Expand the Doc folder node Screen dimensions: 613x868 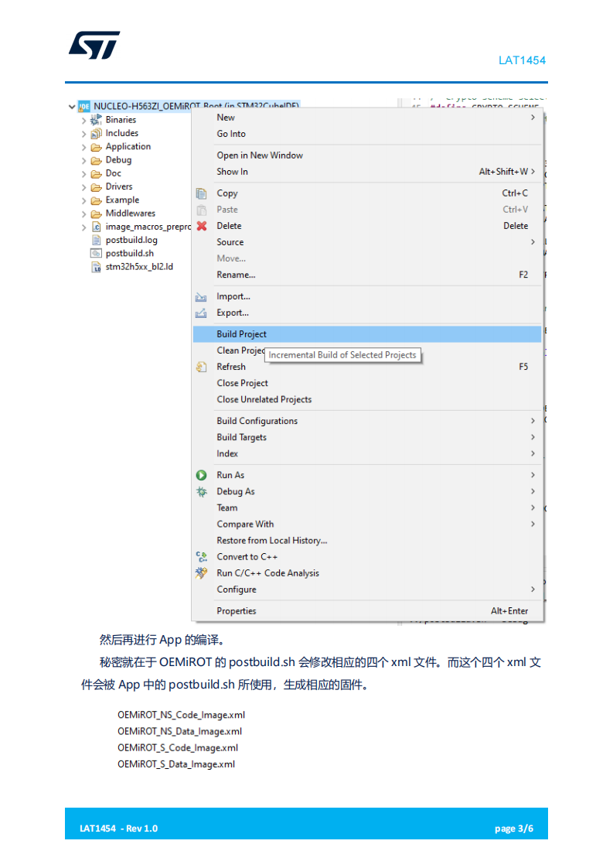click(x=83, y=174)
